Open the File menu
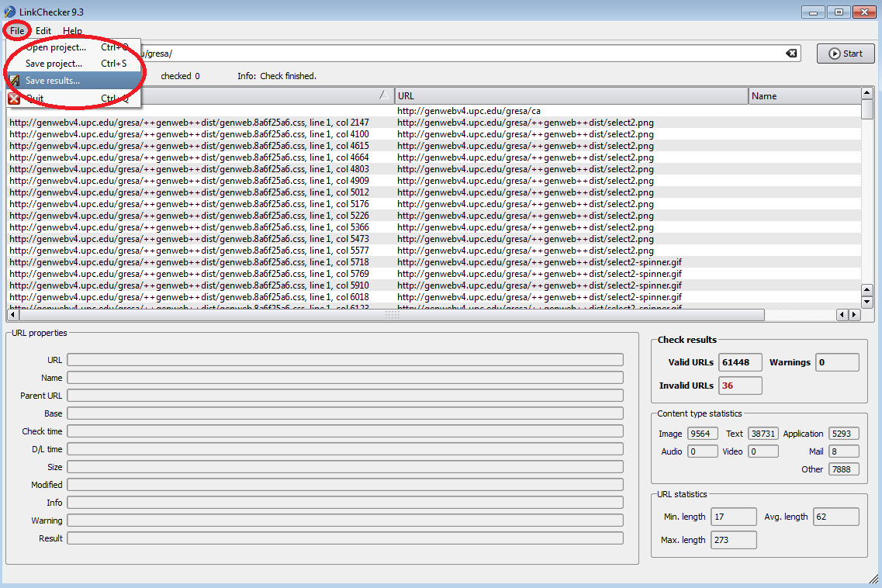The width and height of the screenshot is (882, 588). coord(17,31)
